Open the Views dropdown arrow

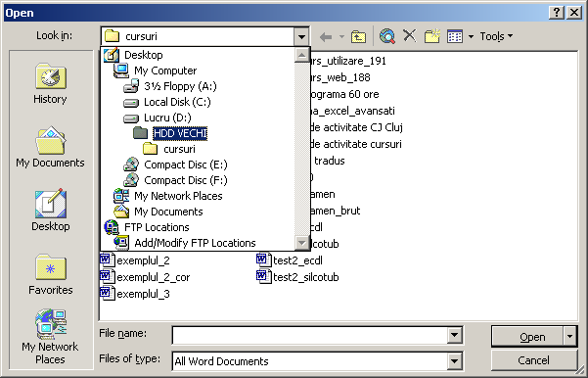pos(471,37)
